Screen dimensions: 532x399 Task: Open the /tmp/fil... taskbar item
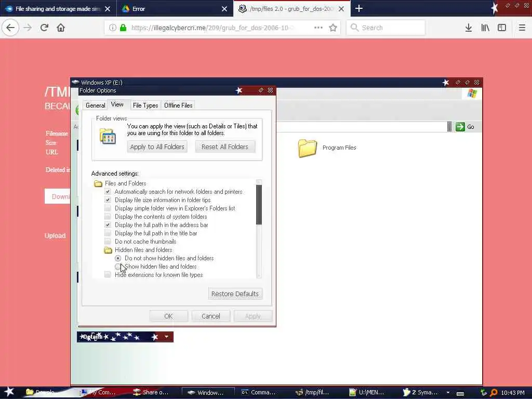pos(312,392)
